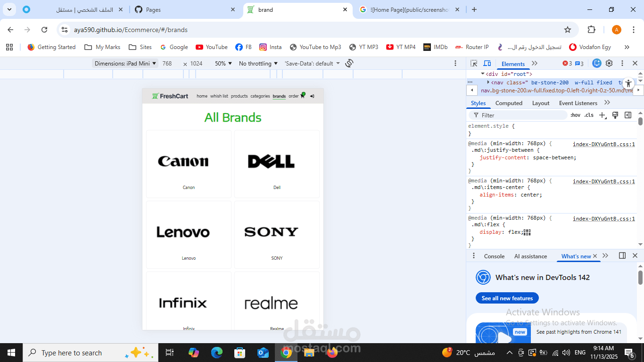644x362 pixels.
Task: Click the rendering emulation paintbrush icon
Action: 615,115
